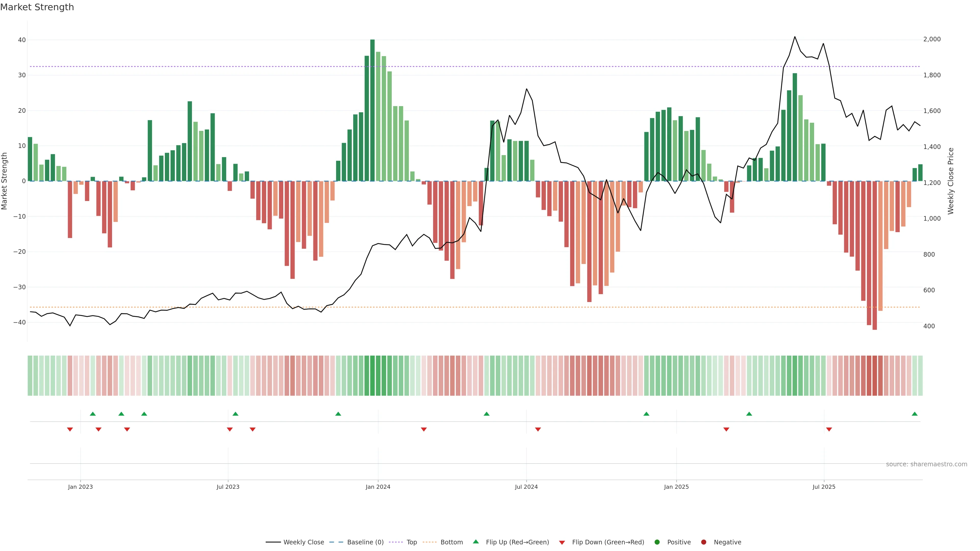Click the Flip Down marker right after Jul 2024
Screen dimensions: 980x551
[x=538, y=429]
